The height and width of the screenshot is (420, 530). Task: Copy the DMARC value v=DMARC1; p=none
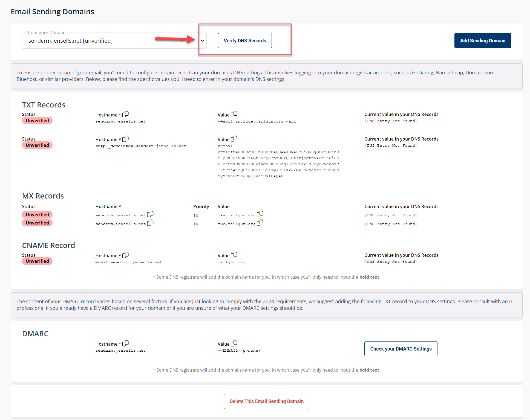pyautogui.click(x=234, y=343)
